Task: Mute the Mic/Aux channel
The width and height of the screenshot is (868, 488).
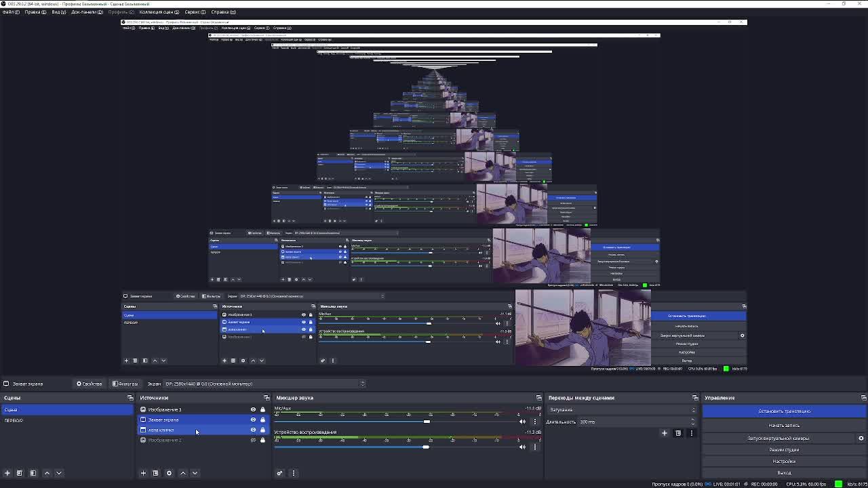Action: 522,422
